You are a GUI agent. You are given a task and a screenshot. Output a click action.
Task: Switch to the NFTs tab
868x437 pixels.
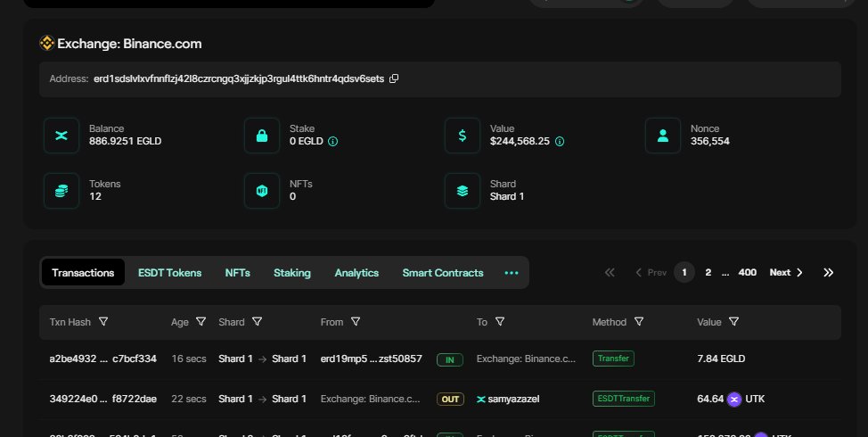[x=237, y=273]
